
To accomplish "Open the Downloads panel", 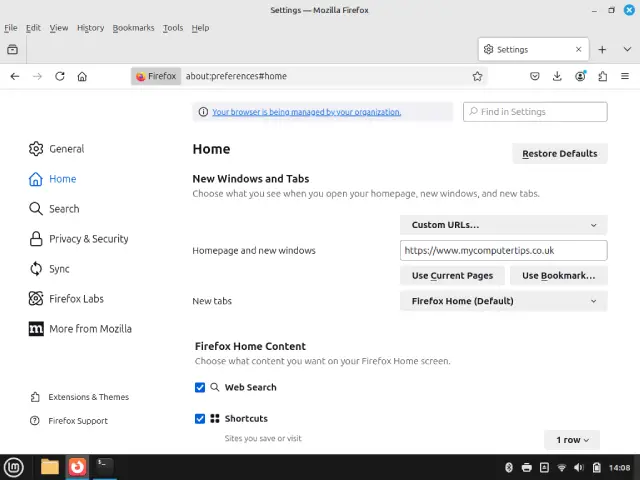I will point(557,76).
